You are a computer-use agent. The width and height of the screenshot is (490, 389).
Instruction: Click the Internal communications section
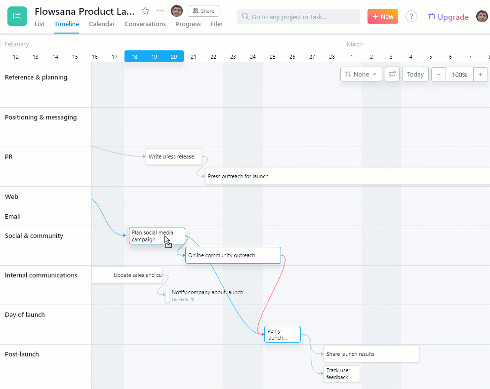pyautogui.click(x=41, y=275)
